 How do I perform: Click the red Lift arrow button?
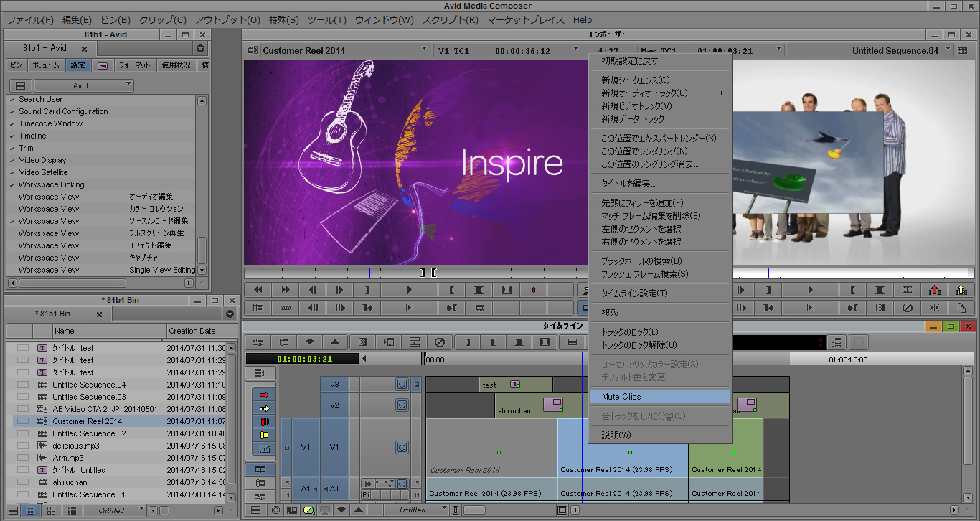tap(934, 290)
